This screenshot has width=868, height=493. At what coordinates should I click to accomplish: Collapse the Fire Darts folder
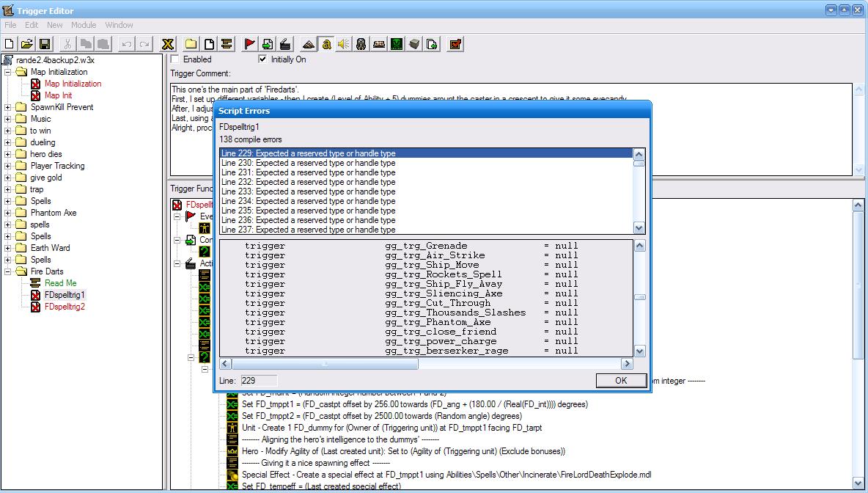coord(8,271)
